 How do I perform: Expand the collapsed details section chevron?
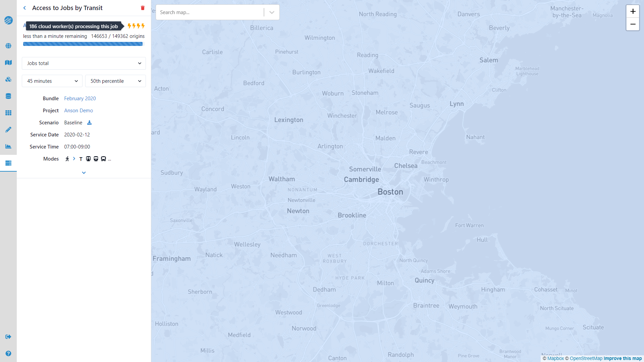84,172
